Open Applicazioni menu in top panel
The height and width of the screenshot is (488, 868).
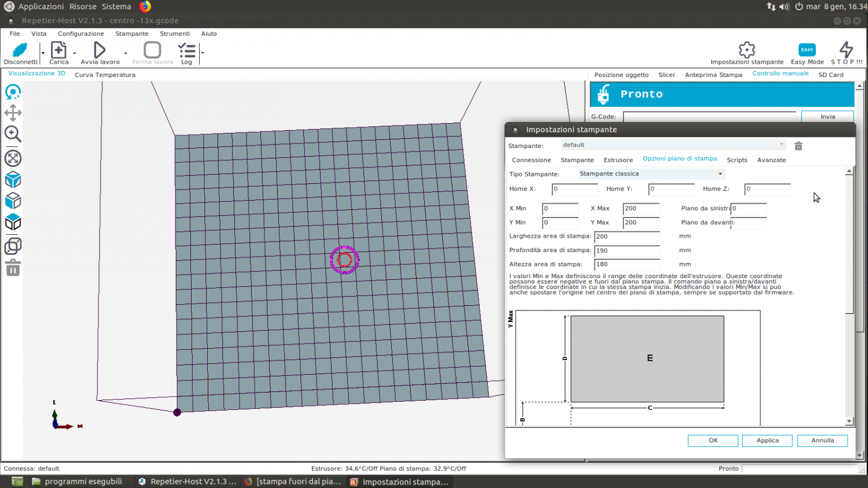click(41, 6)
